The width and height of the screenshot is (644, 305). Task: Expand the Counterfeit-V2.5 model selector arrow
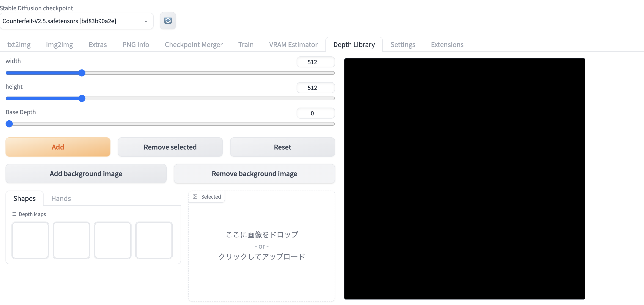pyautogui.click(x=146, y=21)
